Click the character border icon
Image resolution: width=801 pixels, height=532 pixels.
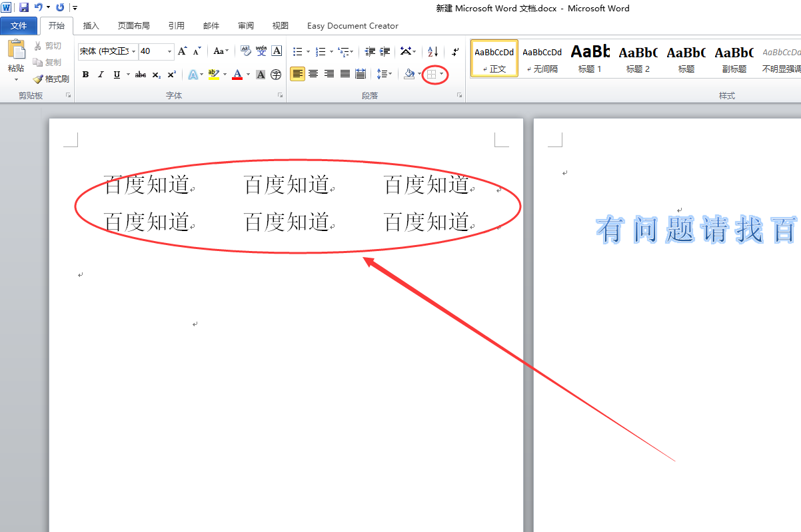pyautogui.click(x=277, y=51)
